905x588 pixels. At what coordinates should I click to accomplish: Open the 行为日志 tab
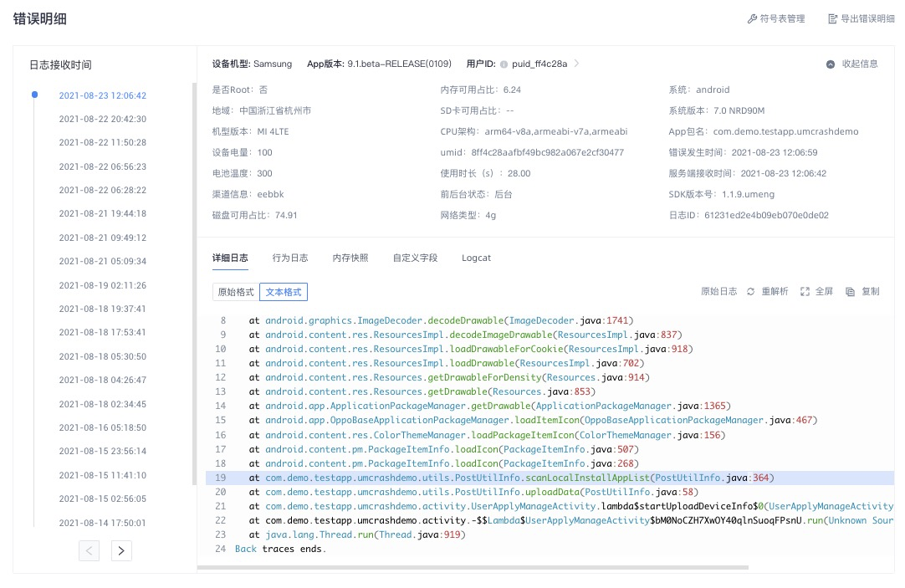pos(290,258)
